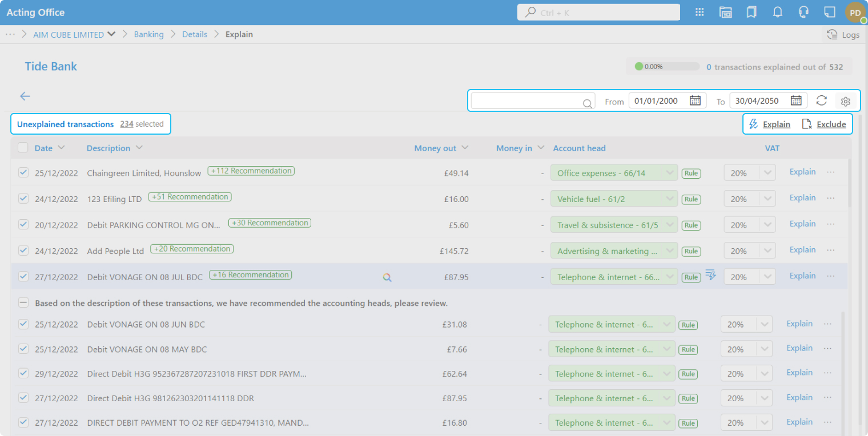This screenshot has height=436, width=868.
Task: Click the headset support icon
Action: point(803,13)
